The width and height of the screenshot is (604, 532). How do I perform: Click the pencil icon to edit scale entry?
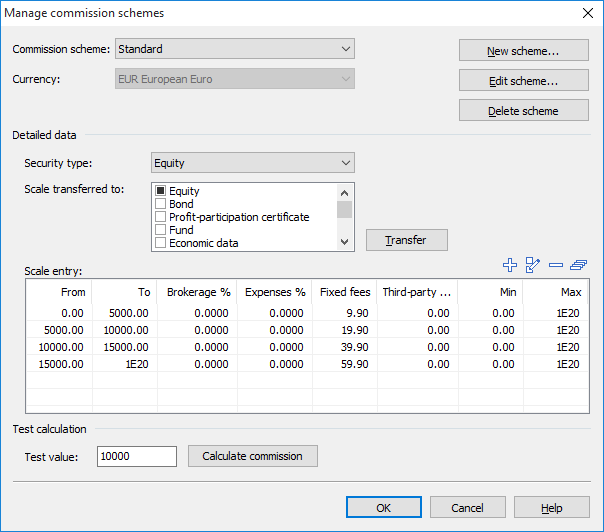[533, 265]
